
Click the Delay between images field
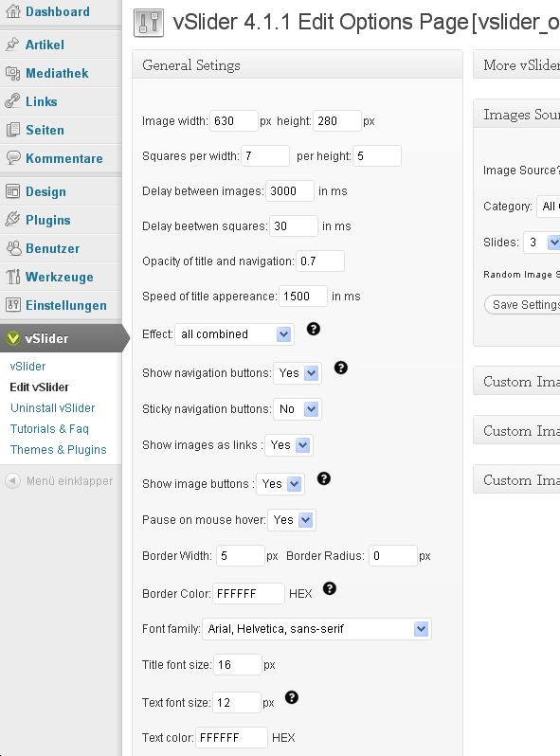click(x=290, y=191)
